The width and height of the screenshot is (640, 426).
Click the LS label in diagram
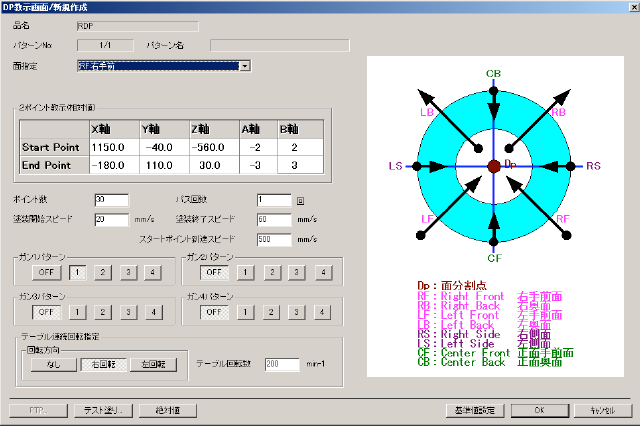[x=395, y=166]
